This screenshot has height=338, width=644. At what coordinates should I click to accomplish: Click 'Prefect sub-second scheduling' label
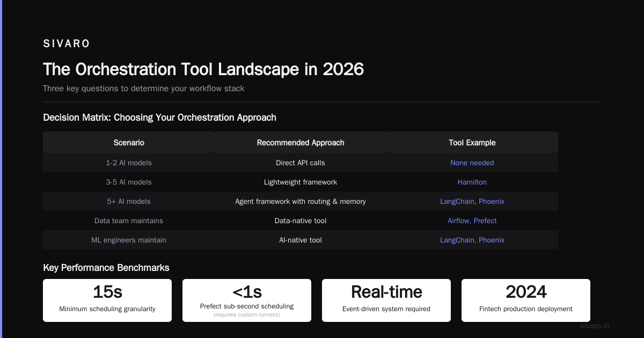[x=247, y=306]
